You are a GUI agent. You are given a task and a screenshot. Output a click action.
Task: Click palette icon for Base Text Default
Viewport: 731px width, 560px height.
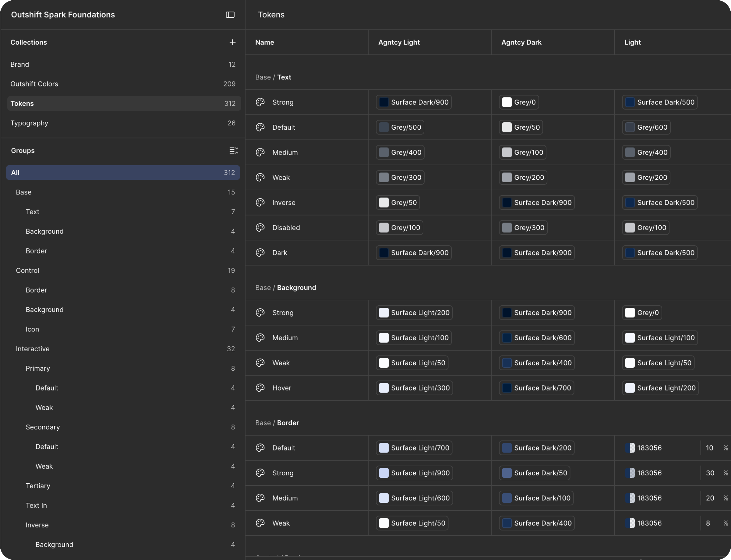pos(260,127)
